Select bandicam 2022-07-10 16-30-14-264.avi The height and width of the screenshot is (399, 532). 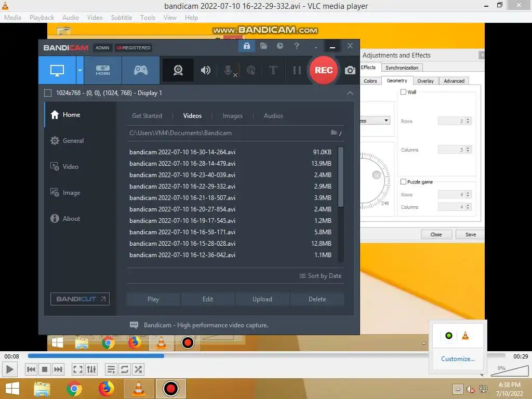230,152
